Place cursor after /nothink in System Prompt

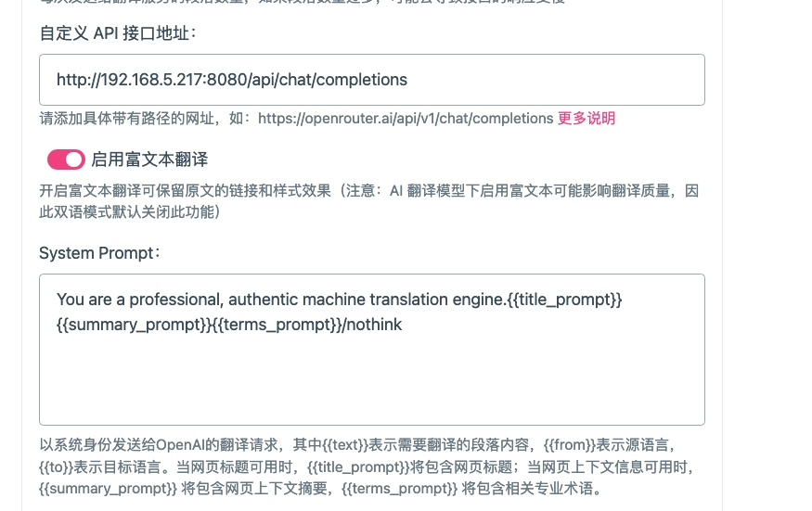pyautogui.click(x=403, y=325)
